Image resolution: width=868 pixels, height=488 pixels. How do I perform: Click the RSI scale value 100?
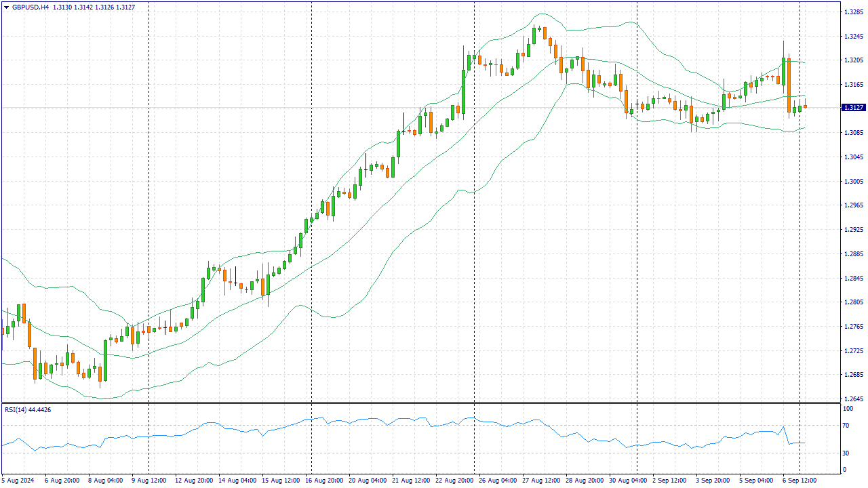point(848,409)
